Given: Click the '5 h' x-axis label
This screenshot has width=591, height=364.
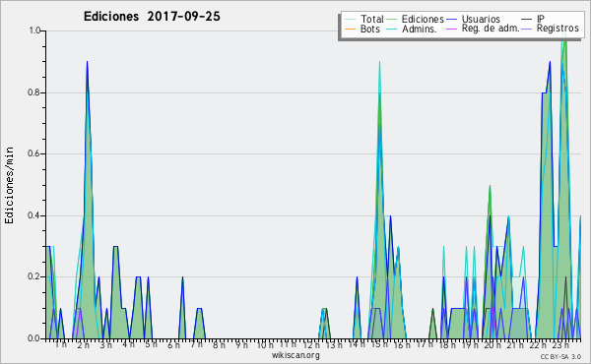Looking at the screenshot, I should pos(151,344).
